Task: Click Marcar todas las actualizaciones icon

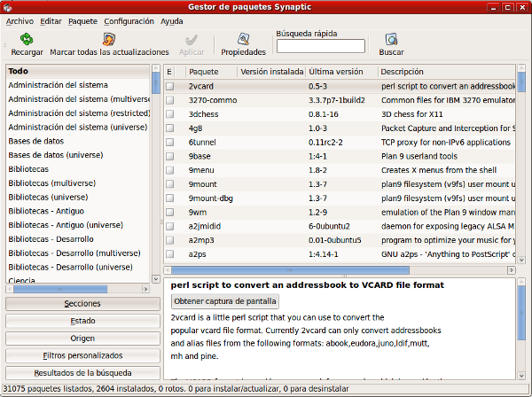Action: (109, 39)
